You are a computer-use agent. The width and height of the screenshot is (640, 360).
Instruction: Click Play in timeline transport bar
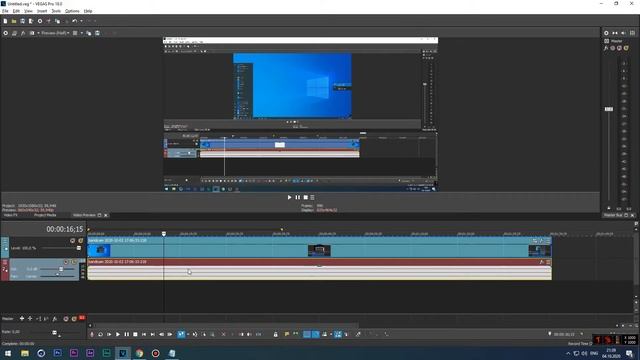(x=118, y=334)
